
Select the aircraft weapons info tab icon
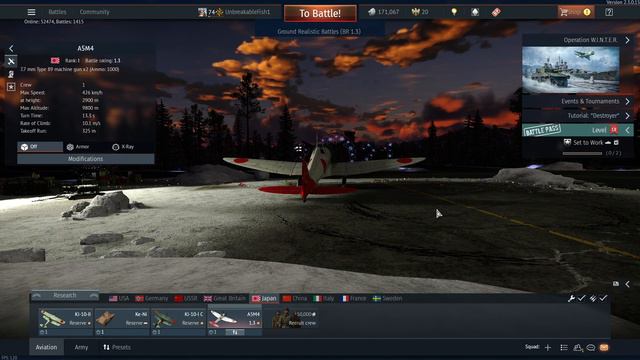click(11, 61)
